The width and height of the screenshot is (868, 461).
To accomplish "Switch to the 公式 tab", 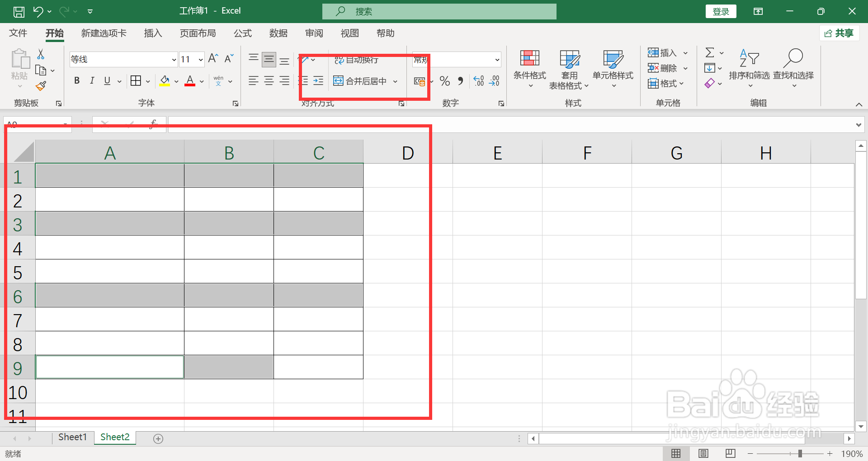I will 242,33.
